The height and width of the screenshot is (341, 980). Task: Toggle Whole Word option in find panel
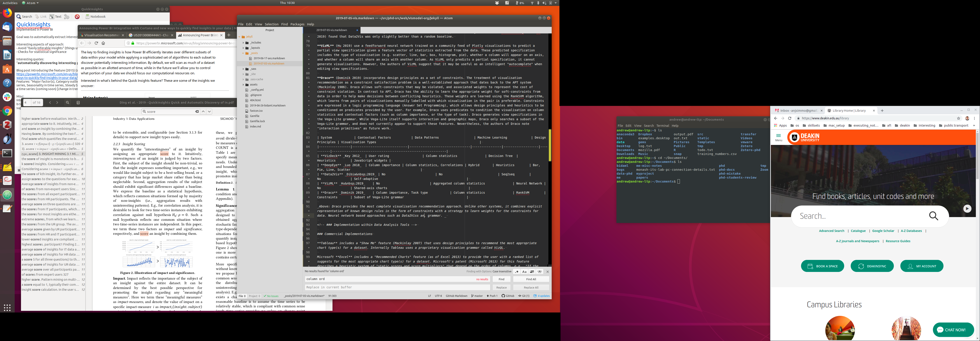[x=539, y=272]
